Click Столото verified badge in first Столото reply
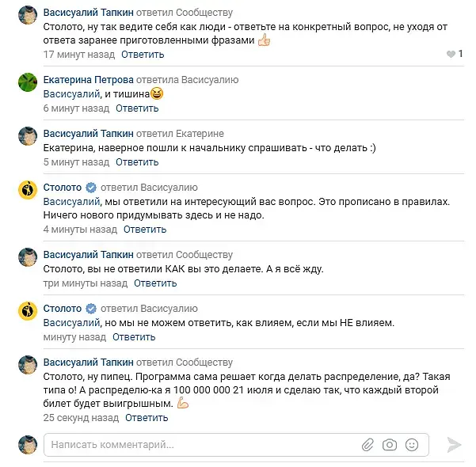The width and height of the screenshot is (476, 467). click(91, 188)
